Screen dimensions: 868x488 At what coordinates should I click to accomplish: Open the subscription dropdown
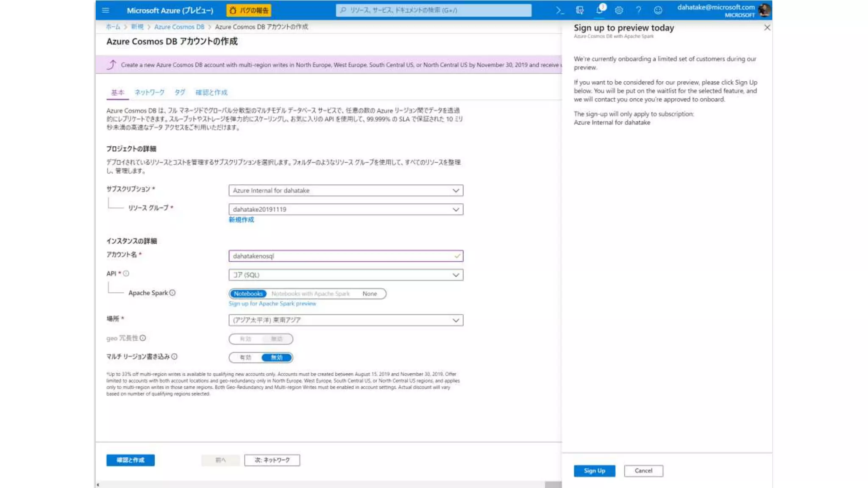346,191
